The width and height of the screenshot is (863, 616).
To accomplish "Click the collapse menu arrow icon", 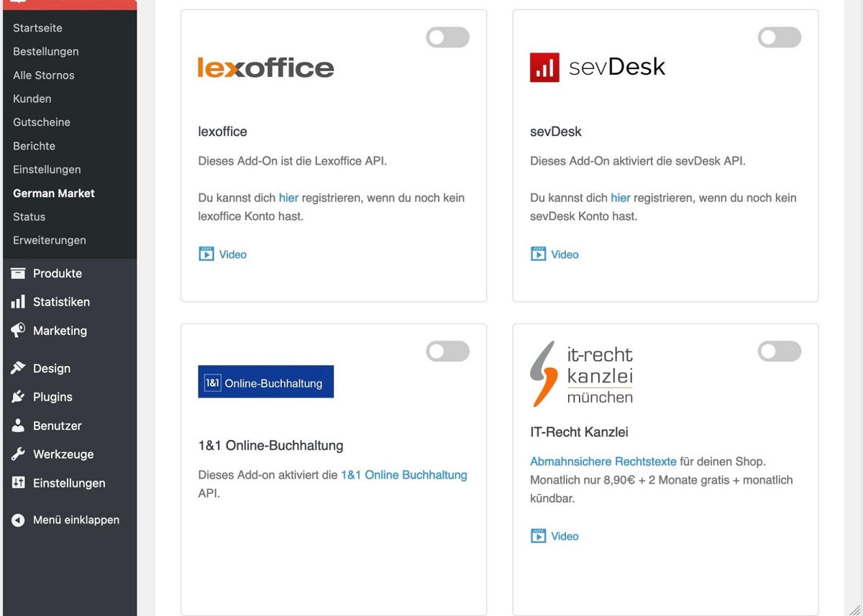I will tap(18, 520).
